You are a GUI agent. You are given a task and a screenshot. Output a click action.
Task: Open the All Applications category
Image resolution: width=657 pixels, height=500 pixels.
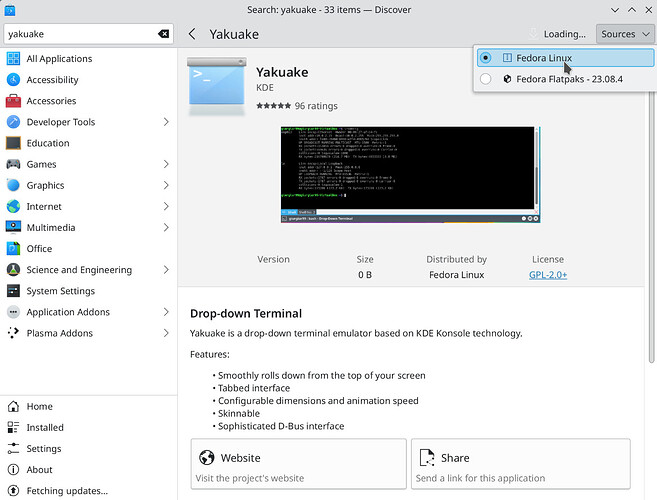pyautogui.click(x=88, y=58)
